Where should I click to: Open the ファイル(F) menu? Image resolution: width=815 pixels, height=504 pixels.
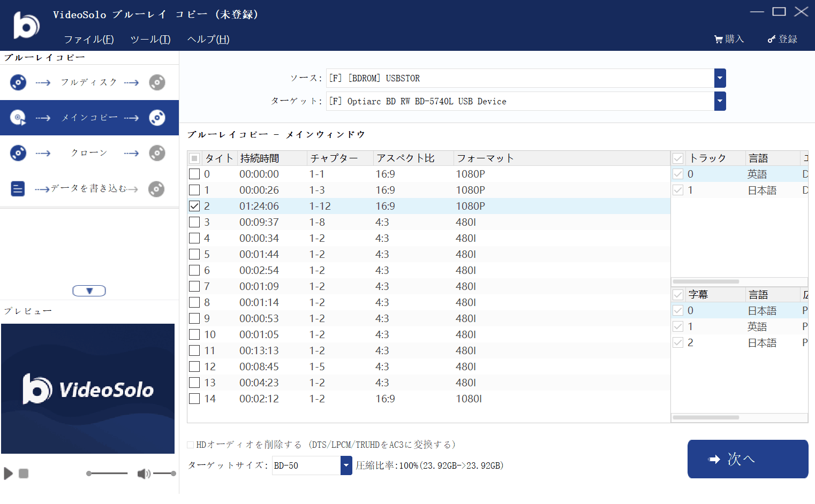coord(89,40)
